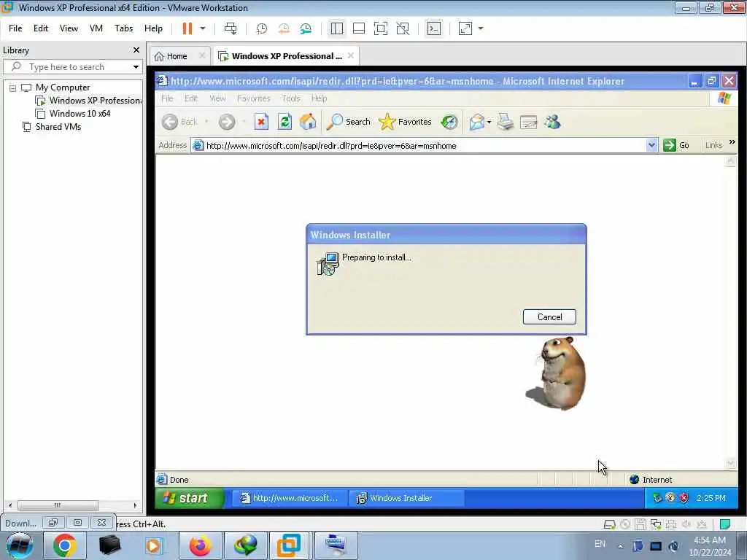The image size is (747, 560).
Task: Focus the library search field
Action: pos(71,66)
